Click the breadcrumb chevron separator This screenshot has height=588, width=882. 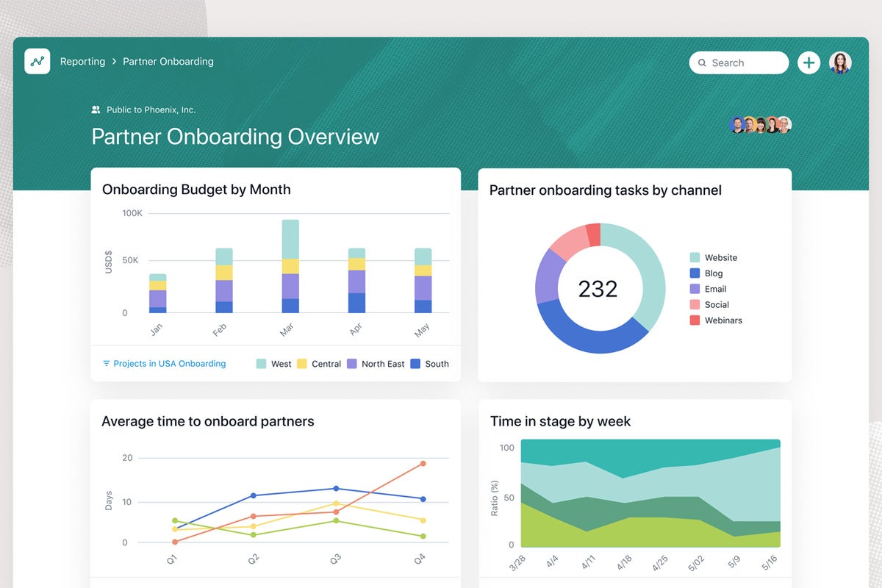tap(114, 62)
